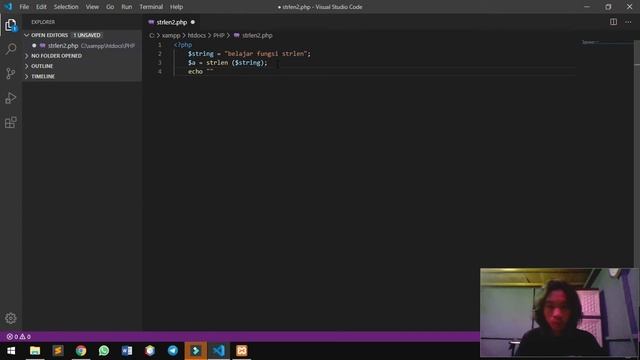Click the webcam video overlay
The image size is (640, 360).
(x=560, y=312)
